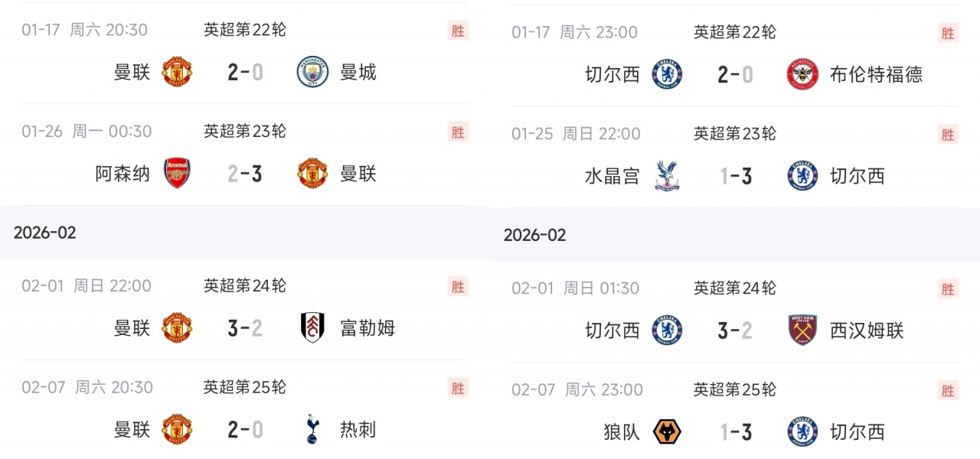The image size is (980, 459).
Task: Click the Crystal Palace eagle crest
Action: [667, 176]
